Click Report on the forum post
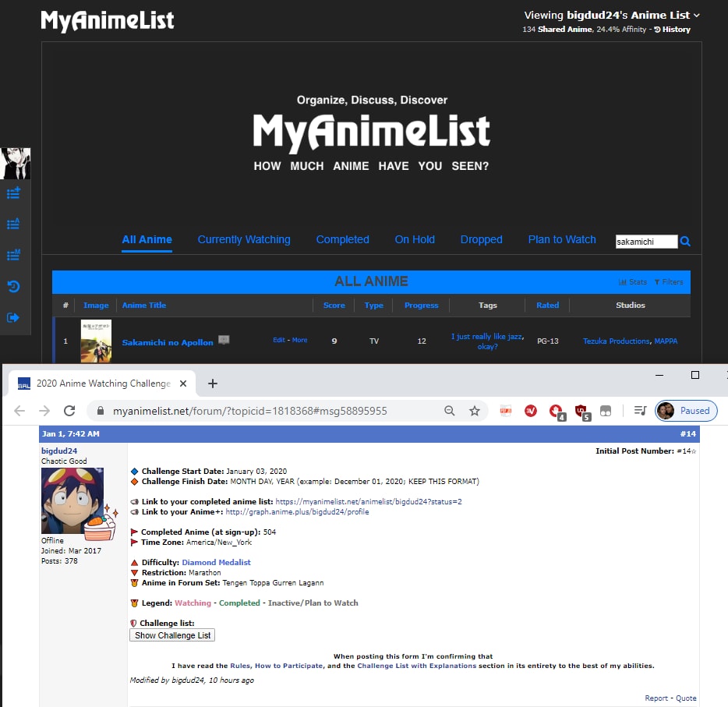The height and width of the screenshot is (707, 728). click(656, 698)
